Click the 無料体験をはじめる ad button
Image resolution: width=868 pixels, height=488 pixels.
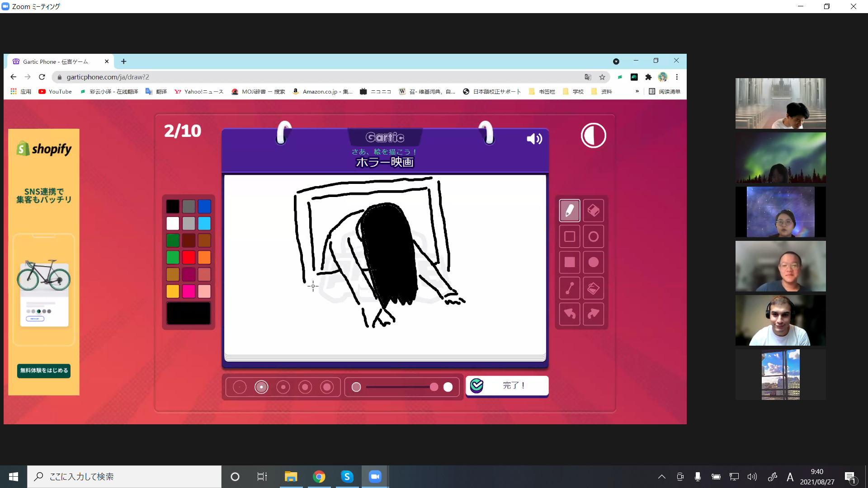pyautogui.click(x=44, y=371)
